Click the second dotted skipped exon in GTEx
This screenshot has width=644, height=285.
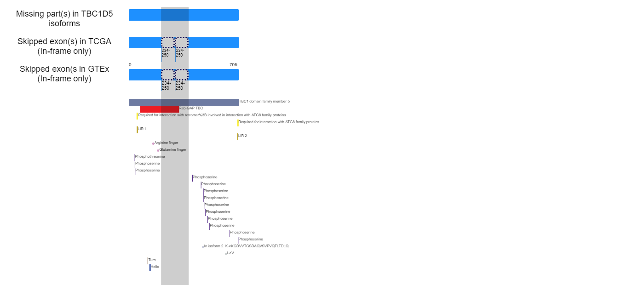coord(182,74)
